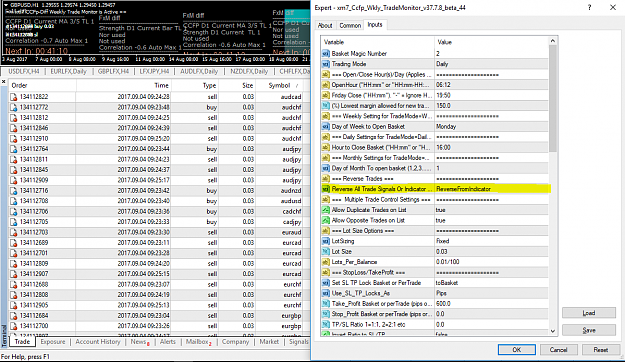Click icon beside LotSizing parameter
This screenshot has width=625, height=362.
[x=326, y=241]
